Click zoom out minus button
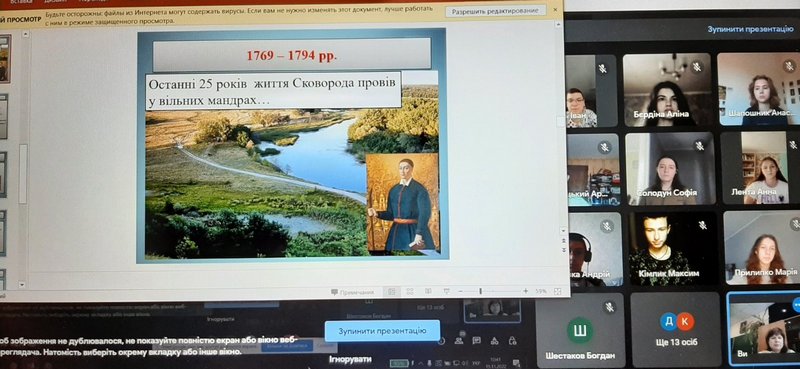 click(x=460, y=291)
